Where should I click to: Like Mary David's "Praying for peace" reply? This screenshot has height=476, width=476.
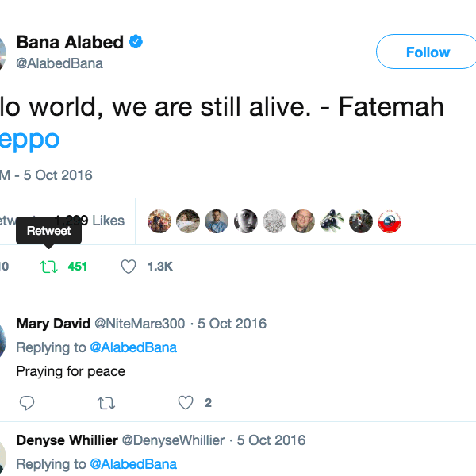pyautogui.click(x=186, y=403)
